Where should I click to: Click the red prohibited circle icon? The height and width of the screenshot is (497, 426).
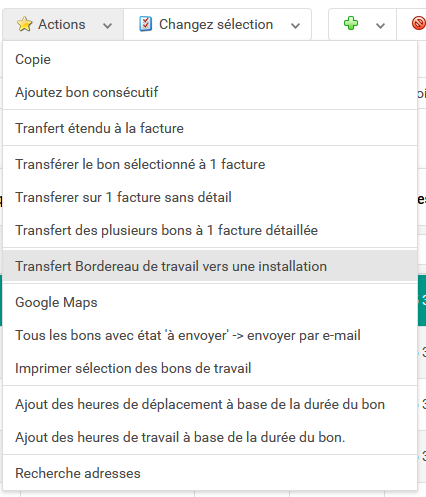point(418,23)
